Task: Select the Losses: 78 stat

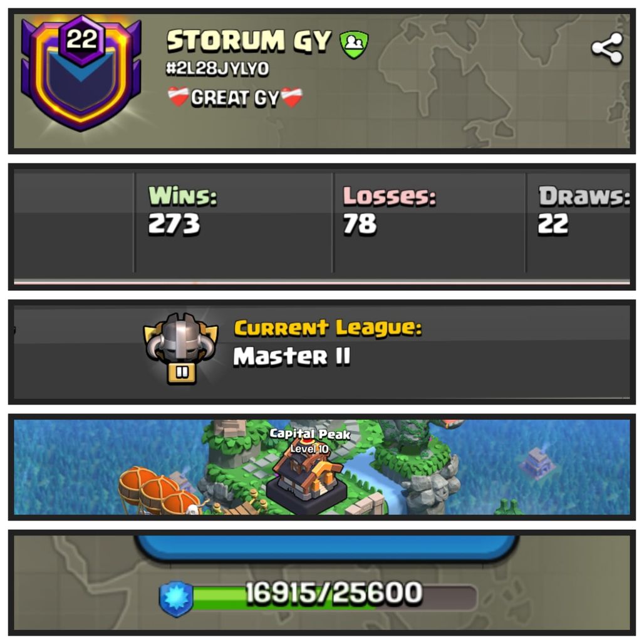Action: (x=390, y=210)
